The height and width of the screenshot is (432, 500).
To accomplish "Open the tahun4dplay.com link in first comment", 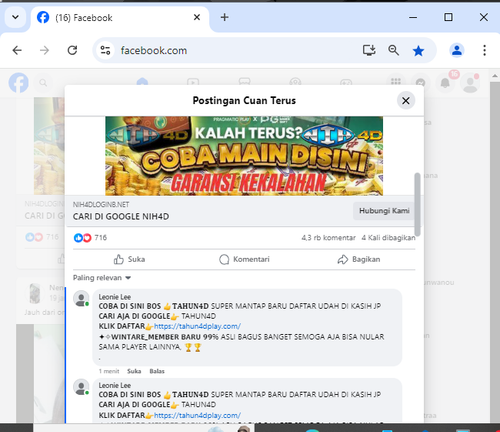I will coord(197,326).
